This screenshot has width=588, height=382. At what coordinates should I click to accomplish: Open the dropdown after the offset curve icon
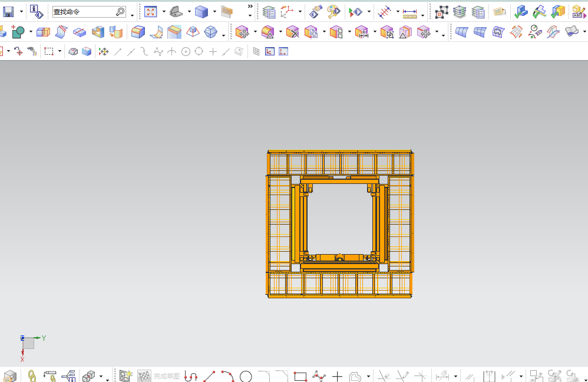(x=368, y=376)
